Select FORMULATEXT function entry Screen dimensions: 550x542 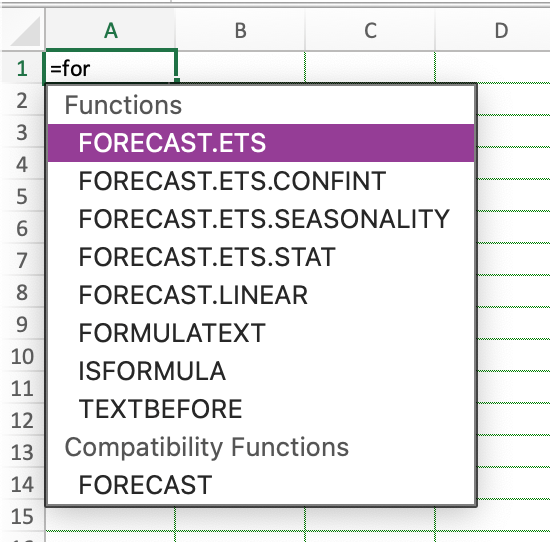click(261, 333)
